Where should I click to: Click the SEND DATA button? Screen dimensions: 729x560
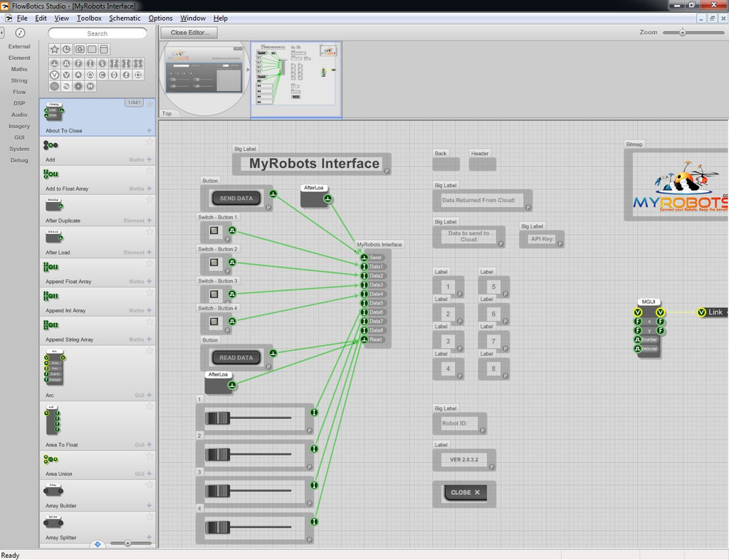(x=236, y=199)
